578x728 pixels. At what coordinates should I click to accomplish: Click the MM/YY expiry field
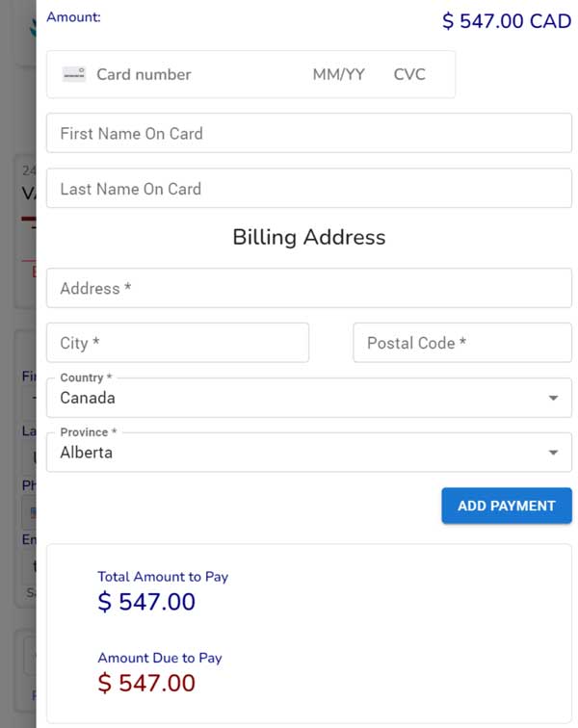click(x=339, y=74)
